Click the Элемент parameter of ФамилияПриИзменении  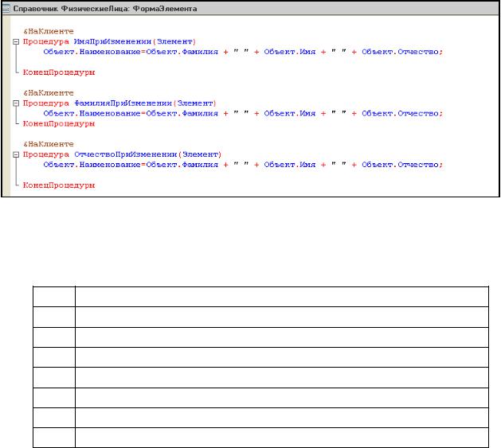(195, 103)
